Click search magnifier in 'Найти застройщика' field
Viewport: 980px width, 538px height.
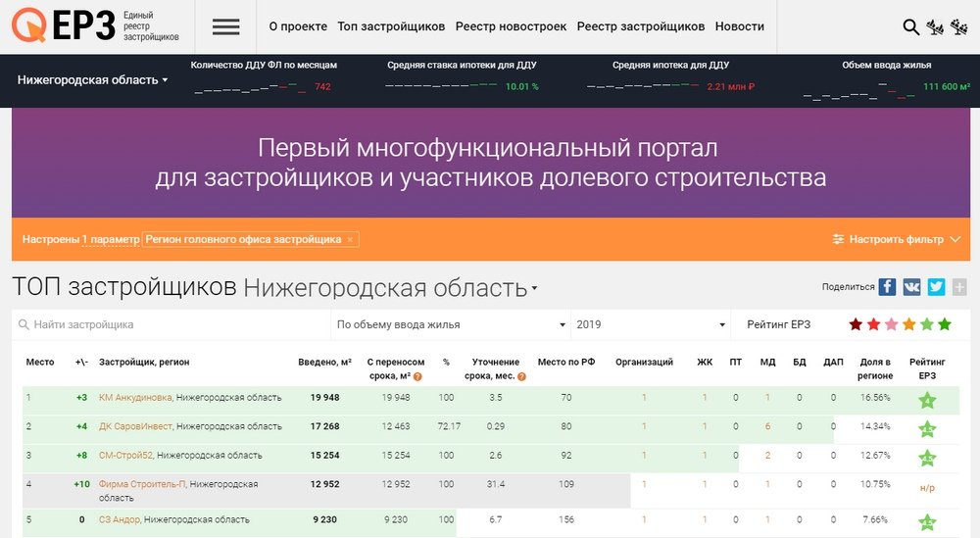24,325
